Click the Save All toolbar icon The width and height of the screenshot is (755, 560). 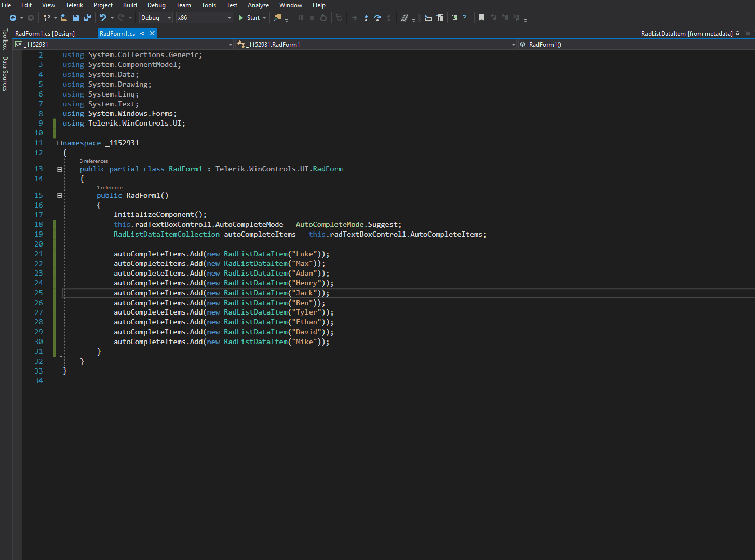click(87, 18)
